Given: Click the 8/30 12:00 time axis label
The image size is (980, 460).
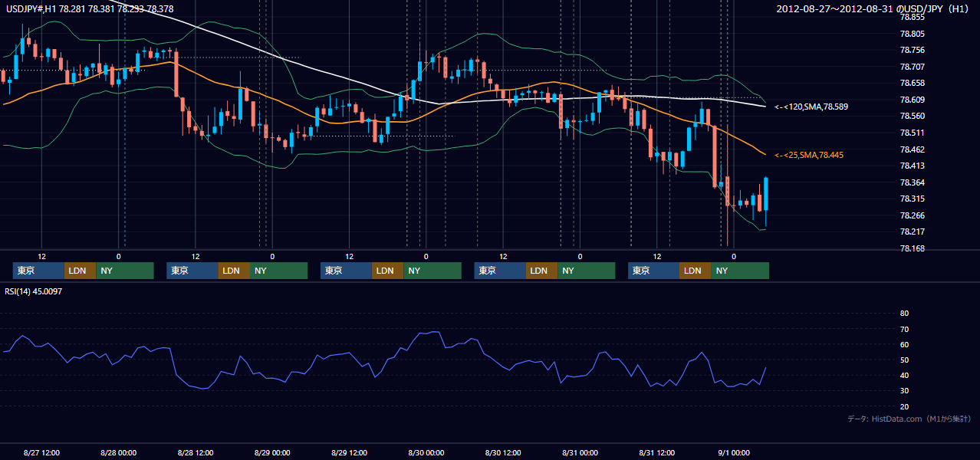Looking at the screenshot, I should 503,452.
